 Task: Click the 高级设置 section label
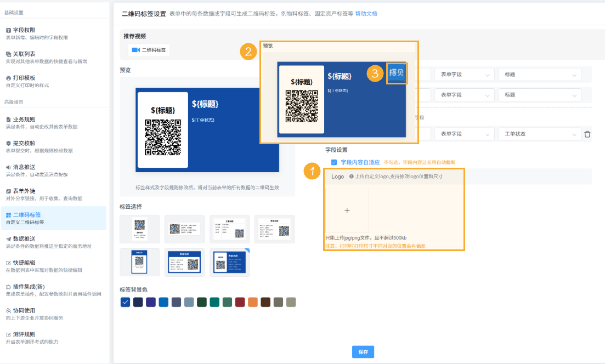14,102
